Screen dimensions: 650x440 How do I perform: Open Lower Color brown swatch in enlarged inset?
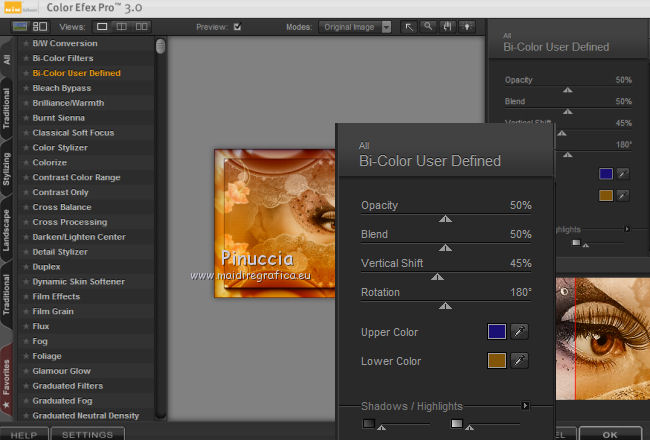tap(497, 360)
